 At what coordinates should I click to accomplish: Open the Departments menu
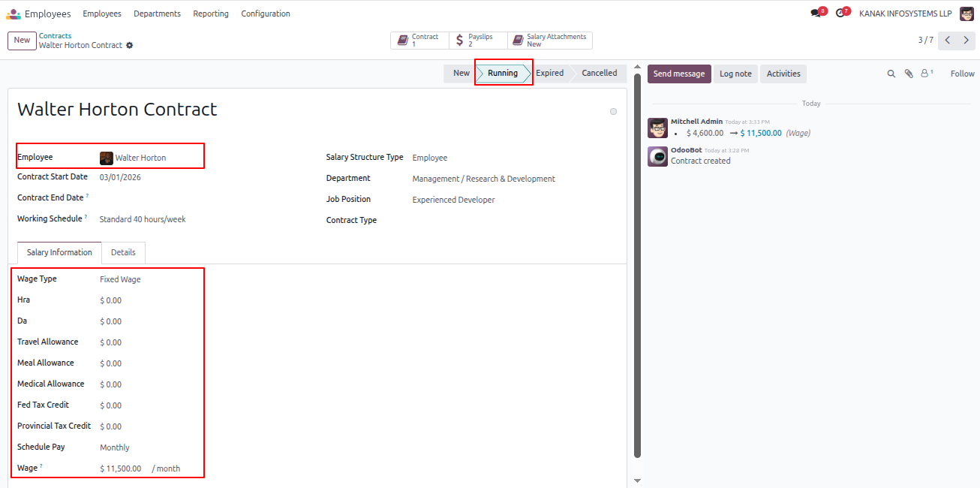coord(157,14)
